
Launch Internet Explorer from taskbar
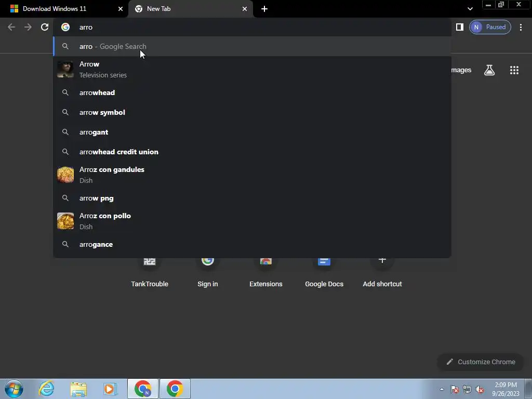pyautogui.click(x=46, y=389)
